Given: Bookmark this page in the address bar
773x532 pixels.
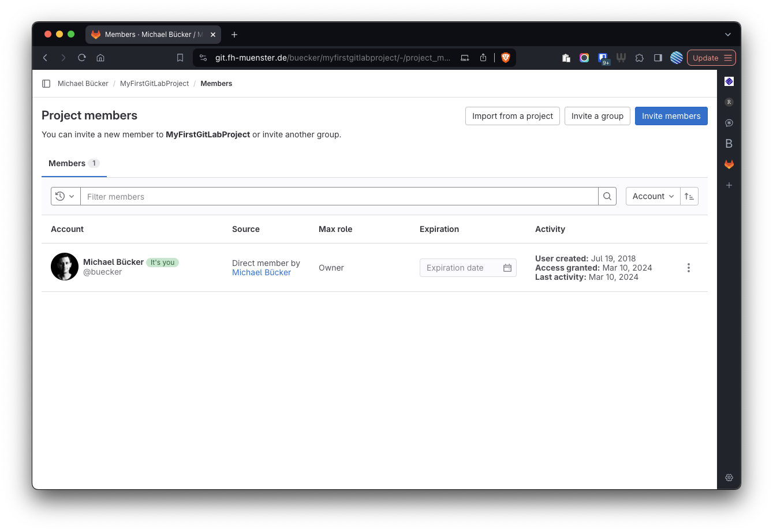Looking at the screenshot, I should [180, 58].
